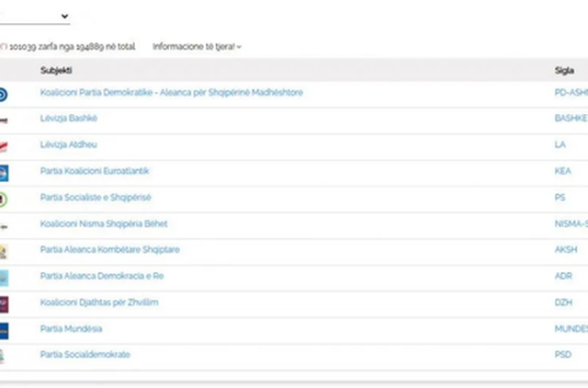Select the BASHKË sigla cell
This screenshot has width=588, height=388.
click(x=571, y=119)
